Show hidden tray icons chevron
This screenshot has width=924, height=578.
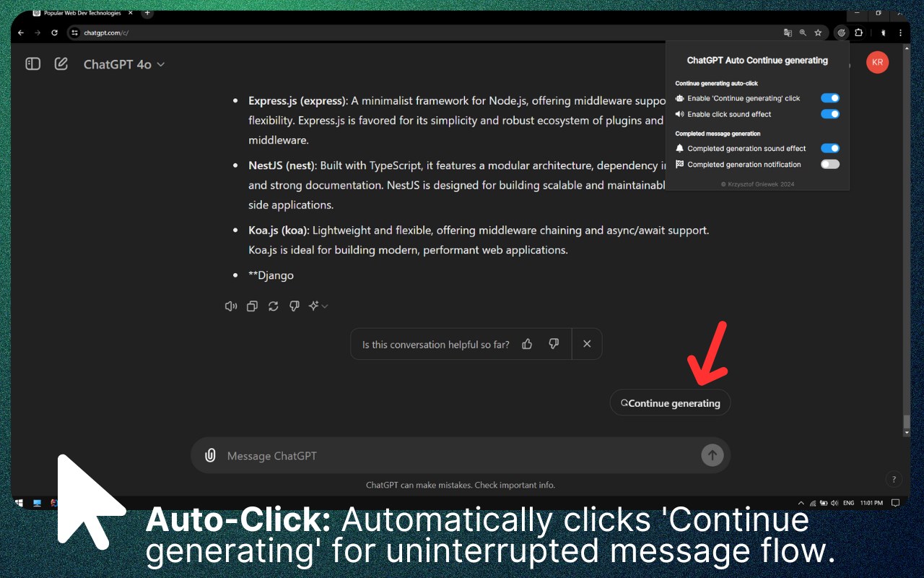click(801, 503)
